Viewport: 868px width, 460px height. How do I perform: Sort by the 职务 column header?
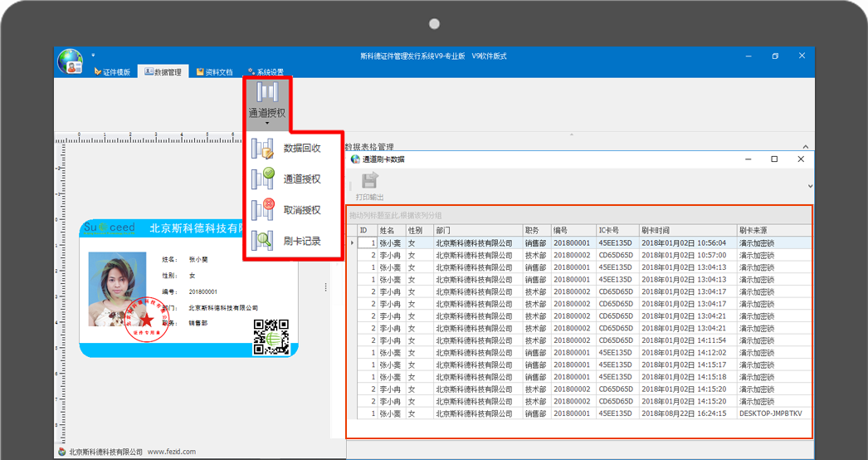coord(537,230)
